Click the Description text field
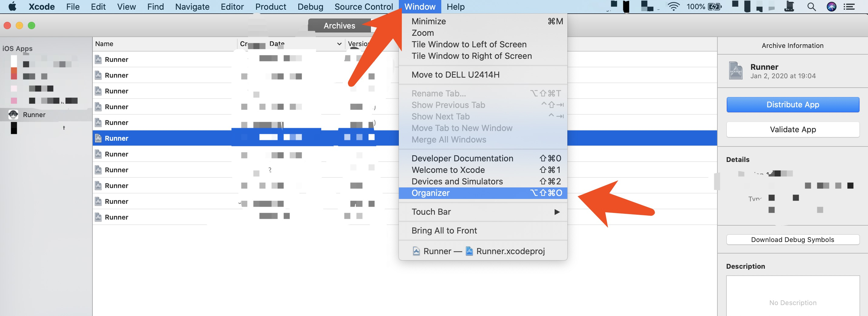 [793, 296]
